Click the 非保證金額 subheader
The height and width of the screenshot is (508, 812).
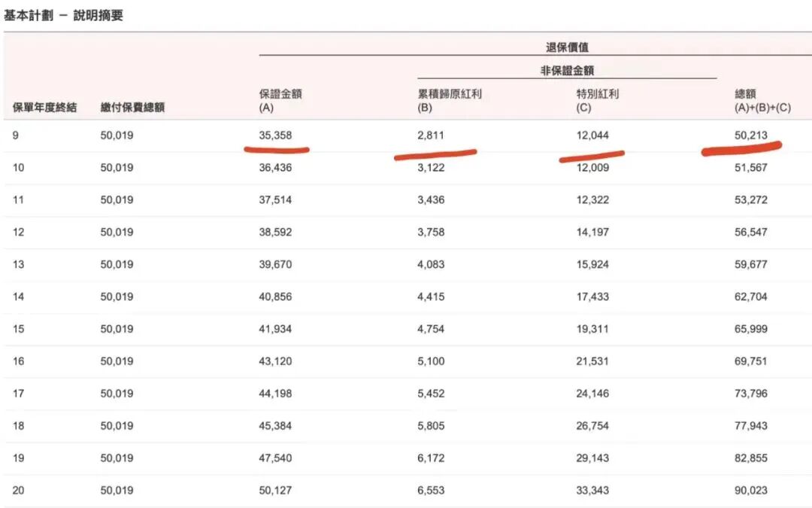tap(567, 71)
